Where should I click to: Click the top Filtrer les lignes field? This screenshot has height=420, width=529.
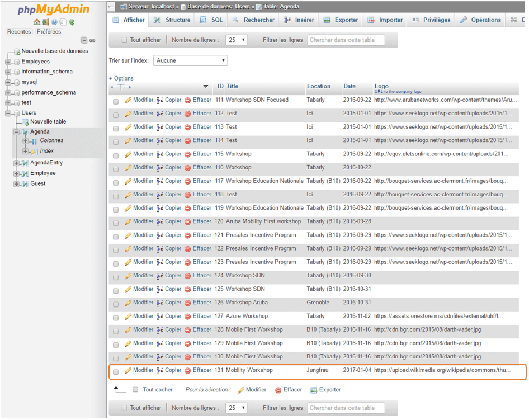point(346,40)
